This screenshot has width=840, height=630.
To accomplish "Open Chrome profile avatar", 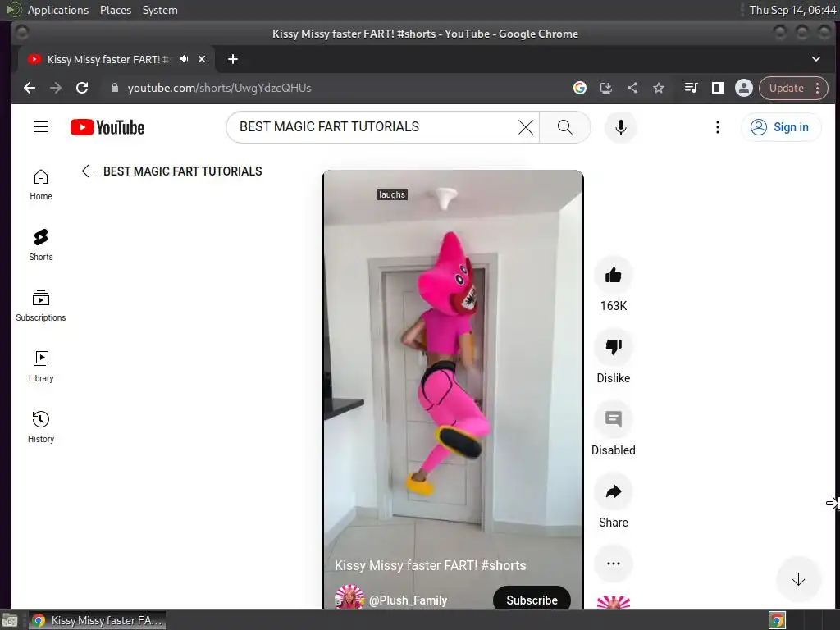I will pyautogui.click(x=743, y=88).
